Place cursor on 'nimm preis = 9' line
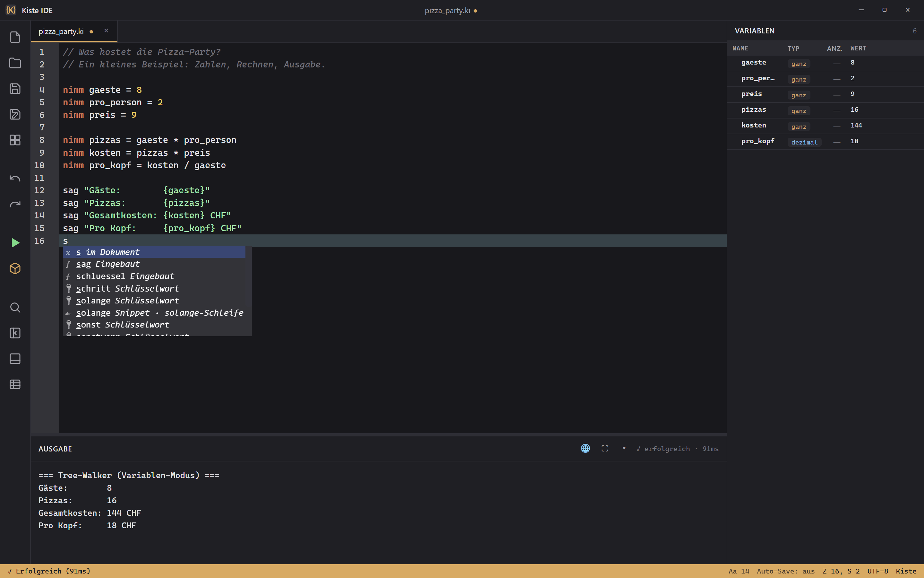 coord(100,115)
